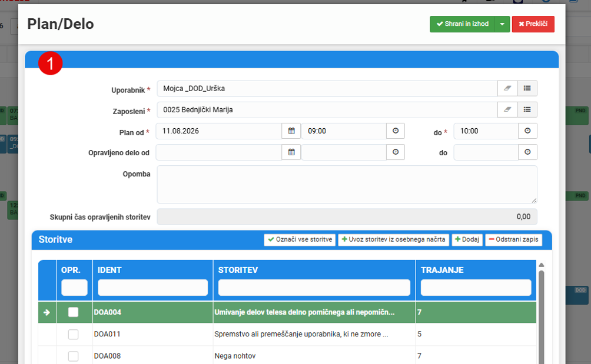This screenshot has height=364, width=591.
Task: Clear the Uporabnik field with eraser icon
Action: click(x=507, y=88)
